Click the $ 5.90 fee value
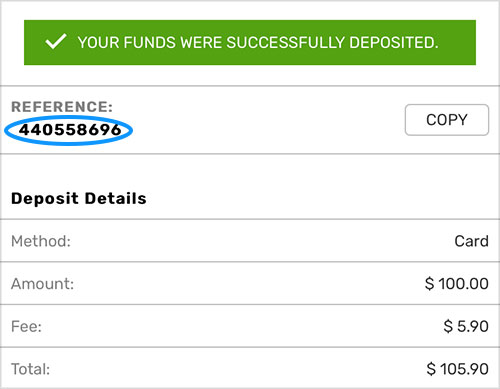The image size is (500, 389). pos(466,326)
